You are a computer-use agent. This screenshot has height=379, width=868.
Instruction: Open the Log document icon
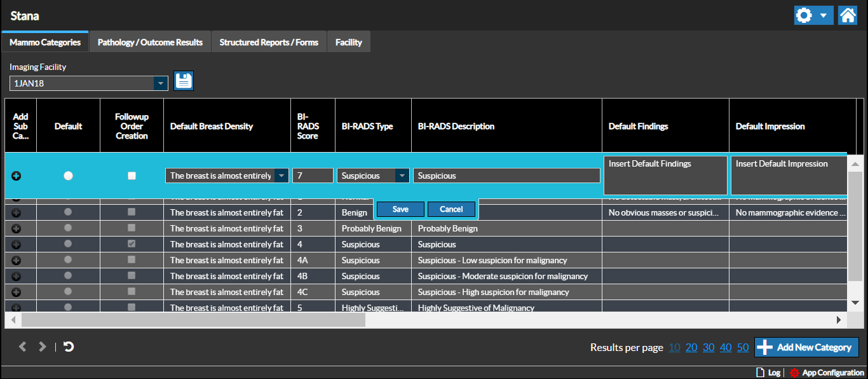pyautogui.click(x=759, y=373)
